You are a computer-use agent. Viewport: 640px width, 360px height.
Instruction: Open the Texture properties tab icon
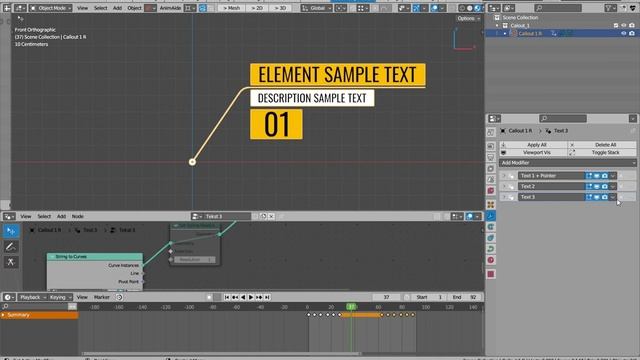click(491, 274)
